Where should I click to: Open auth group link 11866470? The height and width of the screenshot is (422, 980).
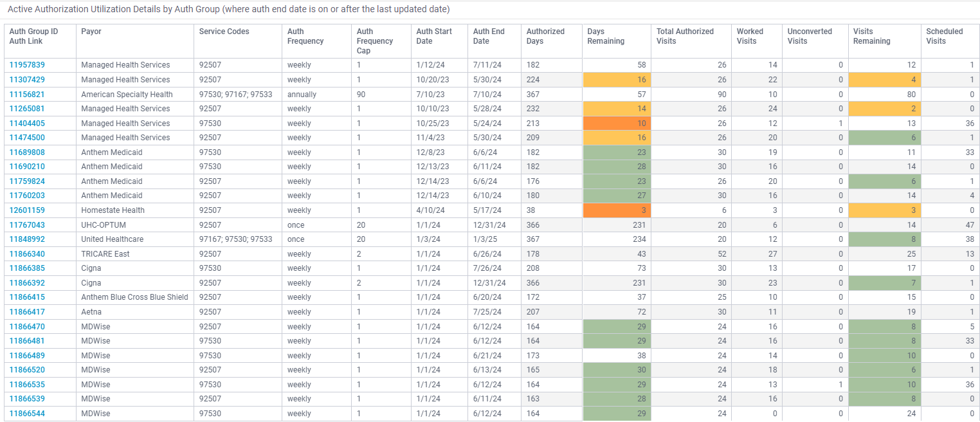point(27,327)
